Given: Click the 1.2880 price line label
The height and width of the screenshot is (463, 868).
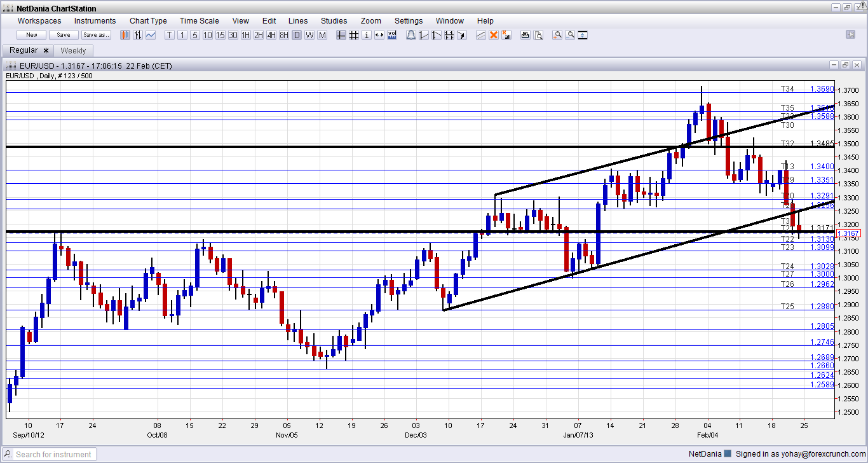Looking at the screenshot, I should point(822,307).
